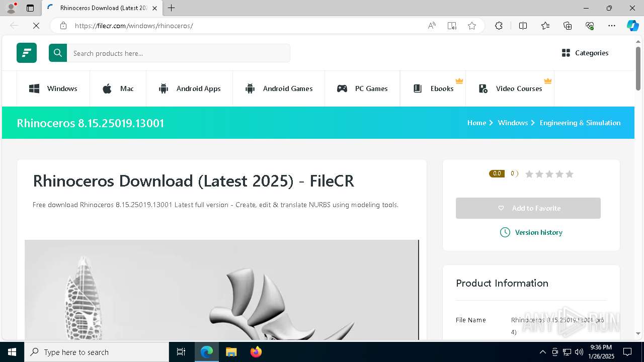Viewport: 644px width, 362px height.
Task: Open the Windows category
Action: coord(53,88)
